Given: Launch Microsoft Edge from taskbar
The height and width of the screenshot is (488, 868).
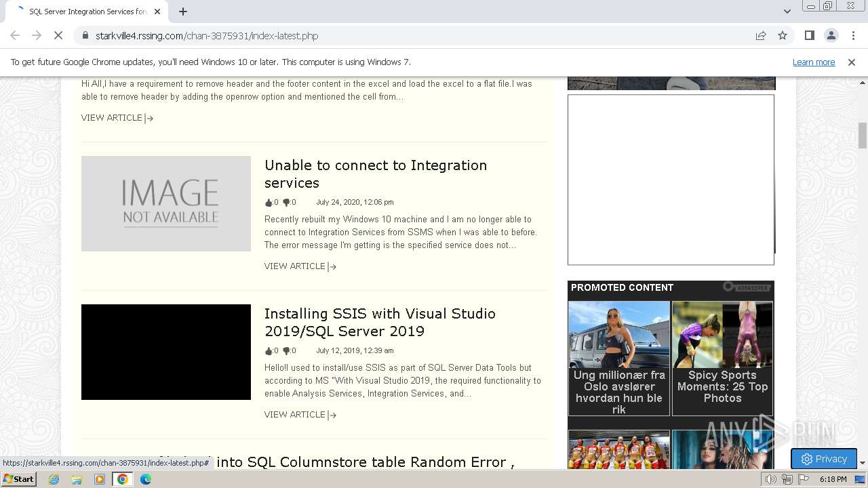Looking at the screenshot, I should (145, 479).
